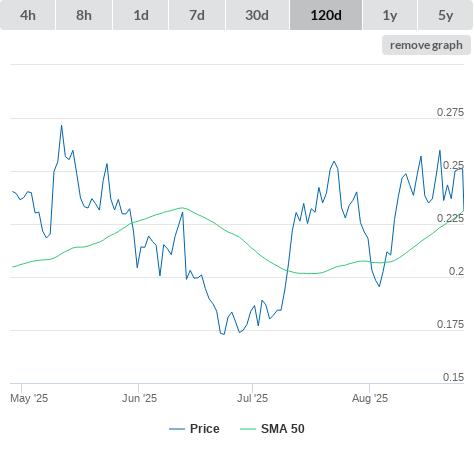The image size is (474, 455).
Task: Click the May '25 axis label
Action: (x=29, y=398)
